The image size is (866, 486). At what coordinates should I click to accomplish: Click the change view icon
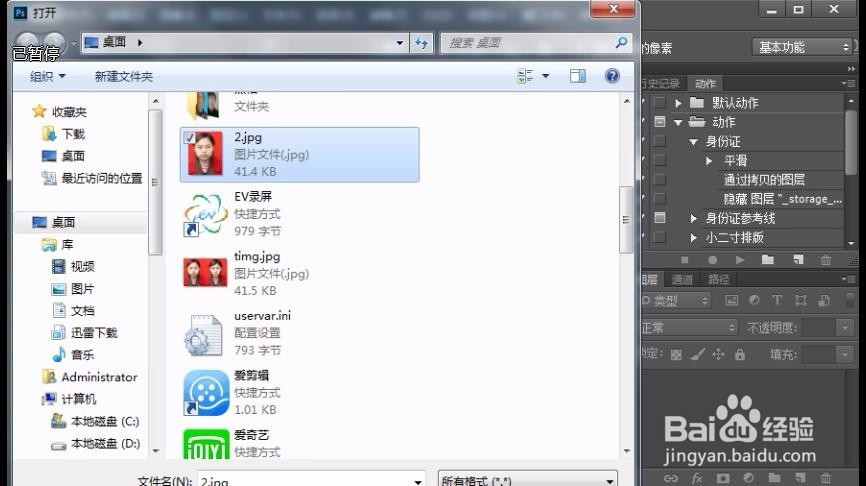click(525, 76)
